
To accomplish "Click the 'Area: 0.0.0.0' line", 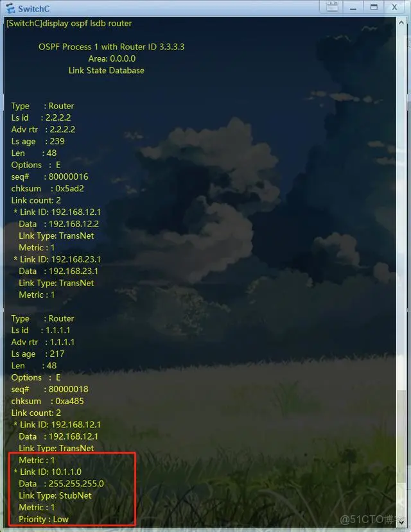I will [x=112, y=58].
